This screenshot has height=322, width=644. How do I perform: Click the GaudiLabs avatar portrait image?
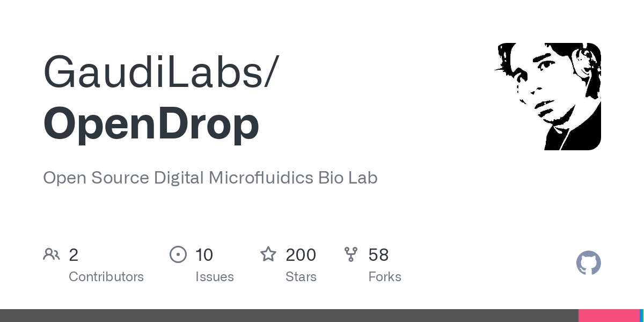(547, 97)
